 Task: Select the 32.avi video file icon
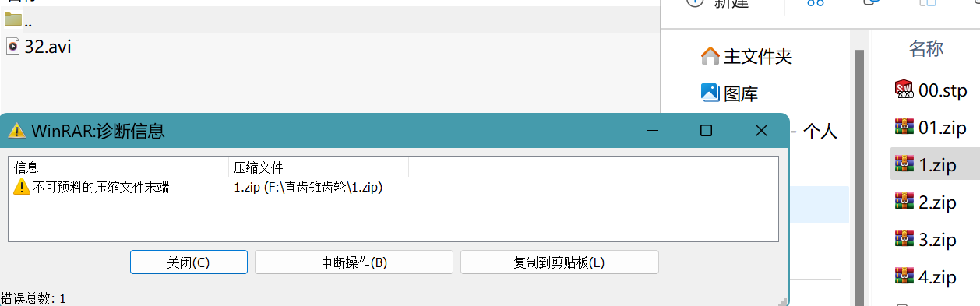13,47
